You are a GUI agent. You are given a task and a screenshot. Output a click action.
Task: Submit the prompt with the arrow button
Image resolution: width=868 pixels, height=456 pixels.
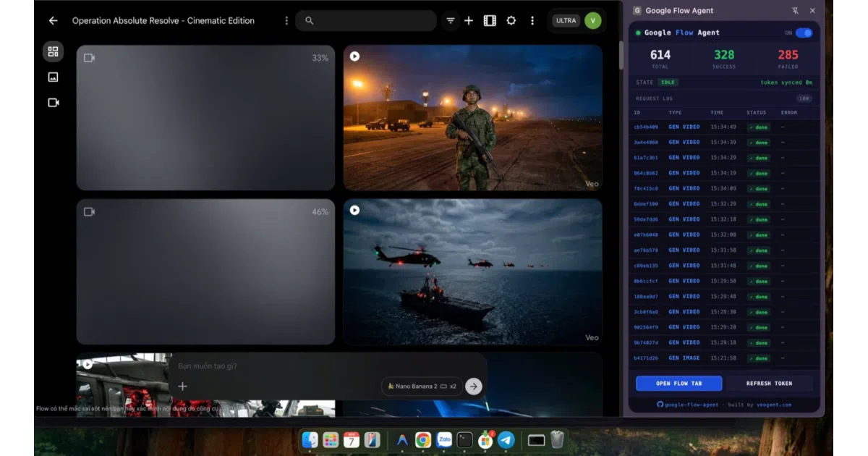(x=474, y=387)
